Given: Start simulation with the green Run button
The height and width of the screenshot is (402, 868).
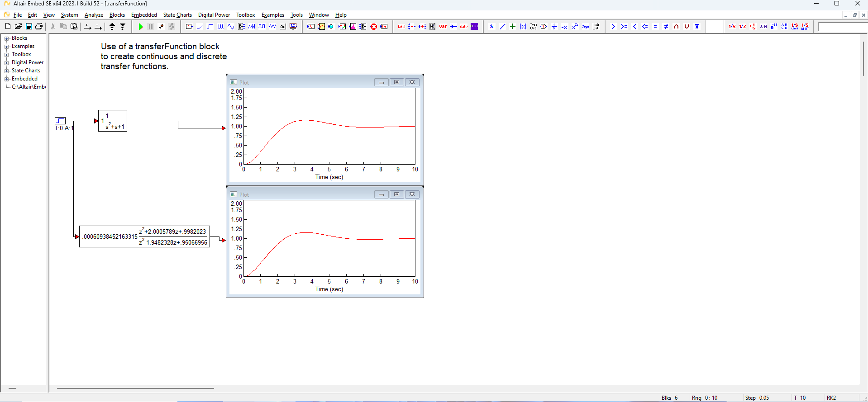Looking at the screenshot, I should click(141, 27).
